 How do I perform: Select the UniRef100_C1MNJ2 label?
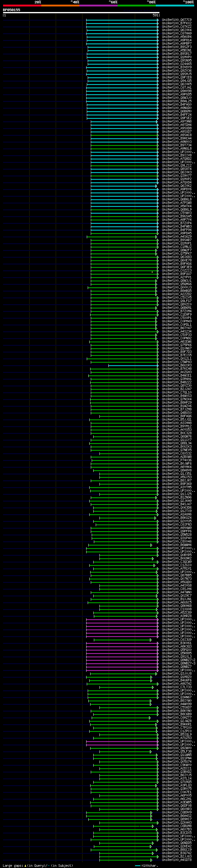pyautogui.click(x=177, y=247)
